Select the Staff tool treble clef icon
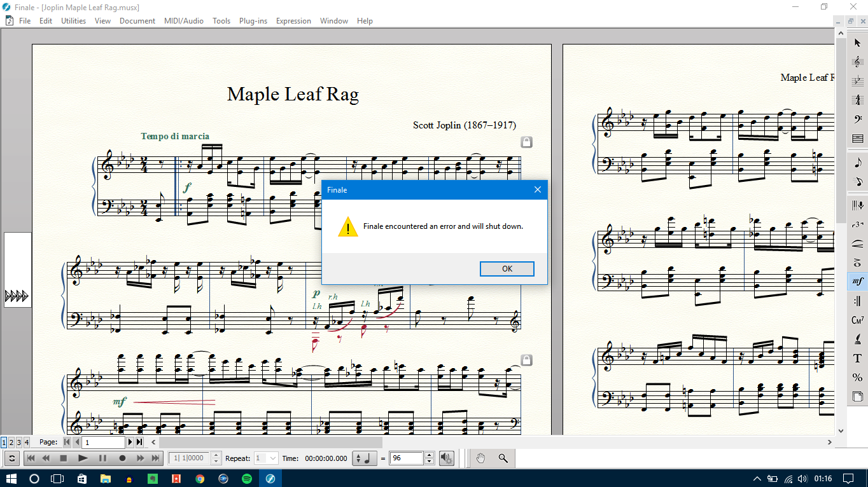The image size is (868, 487). pos(857,62)
